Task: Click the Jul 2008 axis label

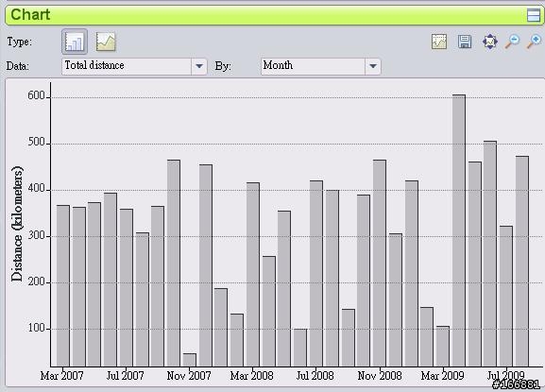Action: coord(315,376)
